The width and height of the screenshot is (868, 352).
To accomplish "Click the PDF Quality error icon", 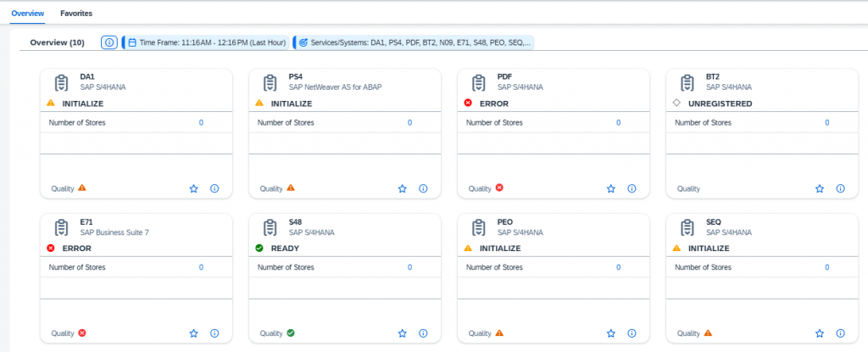I will coord(499,188).
